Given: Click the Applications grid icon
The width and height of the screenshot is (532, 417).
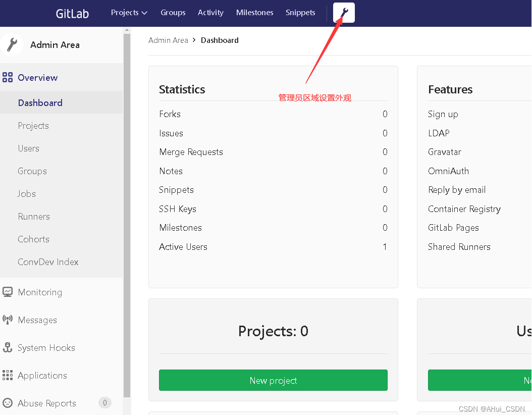Looking at the screenshot, I should click(8, 375).
